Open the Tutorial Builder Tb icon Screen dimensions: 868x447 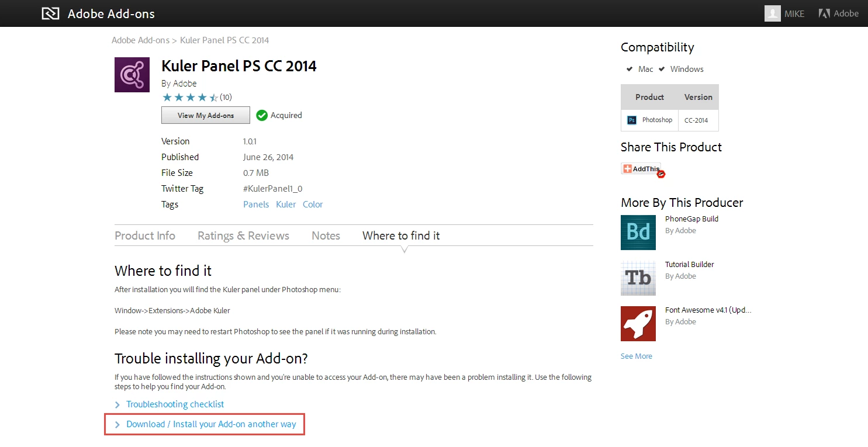pyautogui.click(x=638, y=278)
